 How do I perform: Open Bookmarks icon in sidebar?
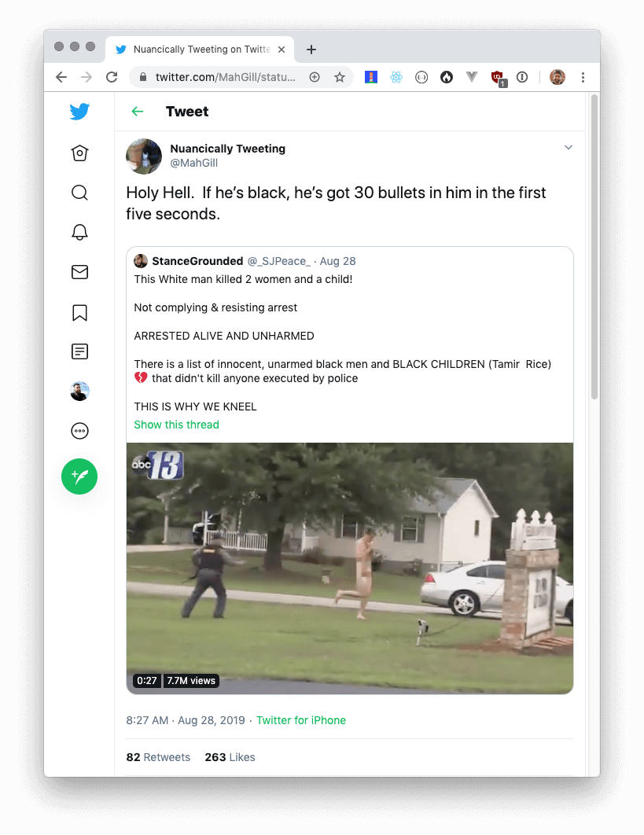coord(79,313)
